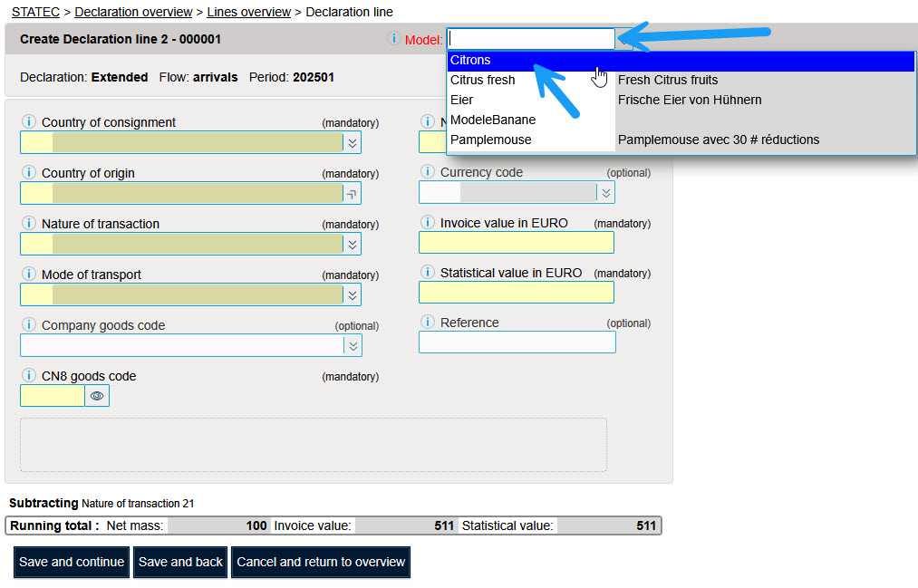Click info icon beside Invoice value in EURO

427,223
